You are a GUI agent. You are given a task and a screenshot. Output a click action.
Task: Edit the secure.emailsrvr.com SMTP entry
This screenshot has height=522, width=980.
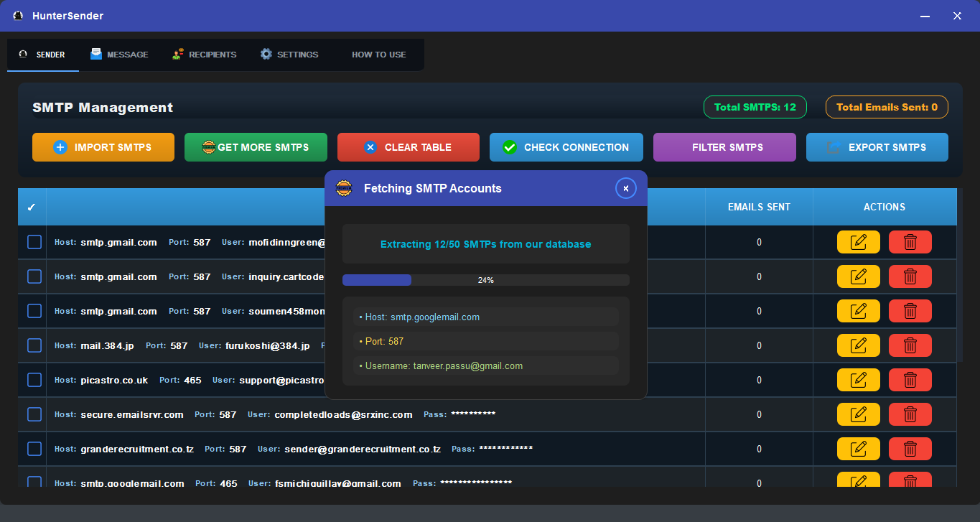point(858,415)
